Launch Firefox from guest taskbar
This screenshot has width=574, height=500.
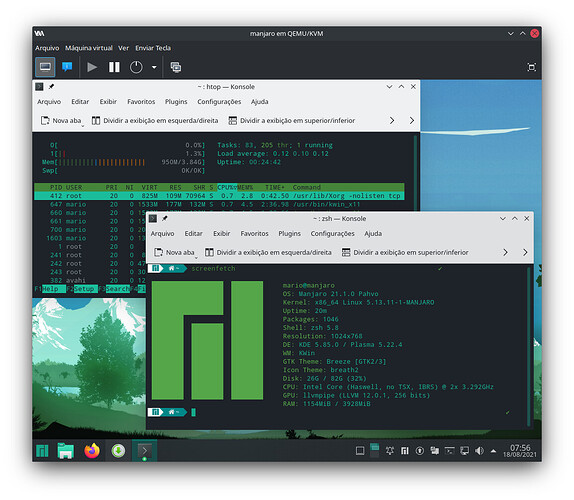click(x=92, y=451)
